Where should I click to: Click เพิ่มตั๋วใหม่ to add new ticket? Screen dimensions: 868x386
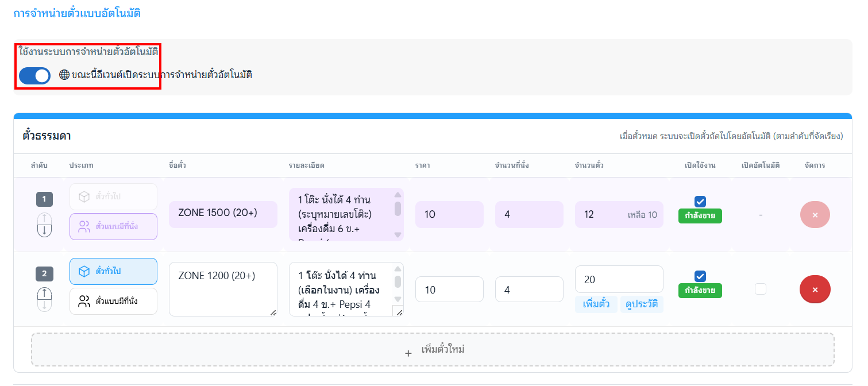(x=433, y=349)
